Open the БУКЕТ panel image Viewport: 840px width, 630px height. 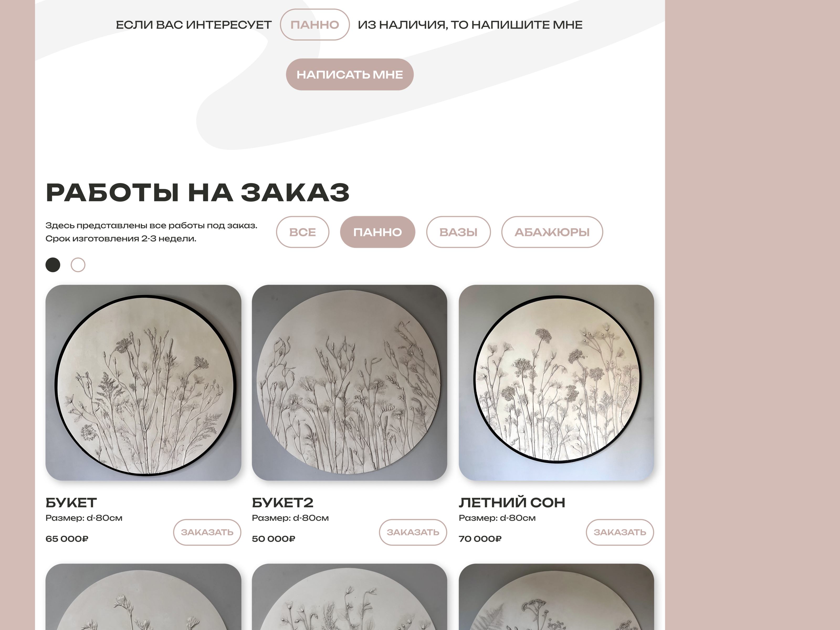[143, 383]
